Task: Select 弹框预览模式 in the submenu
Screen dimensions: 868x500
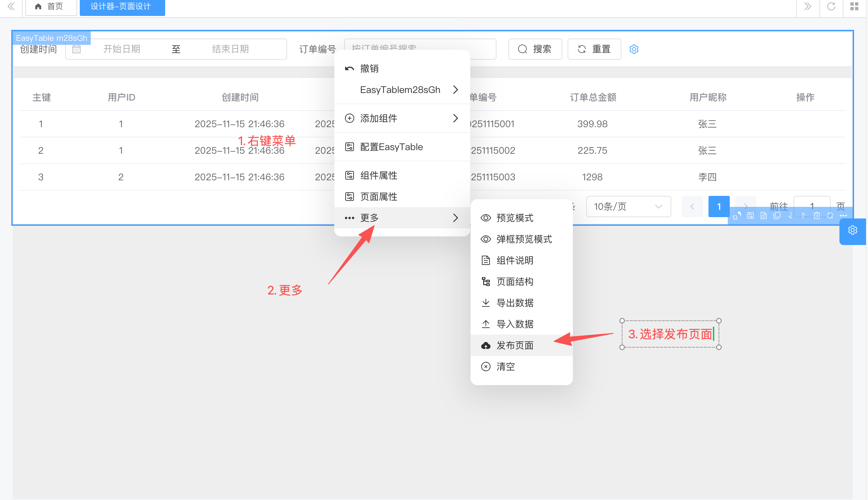Action: click(x=524, y=239)
